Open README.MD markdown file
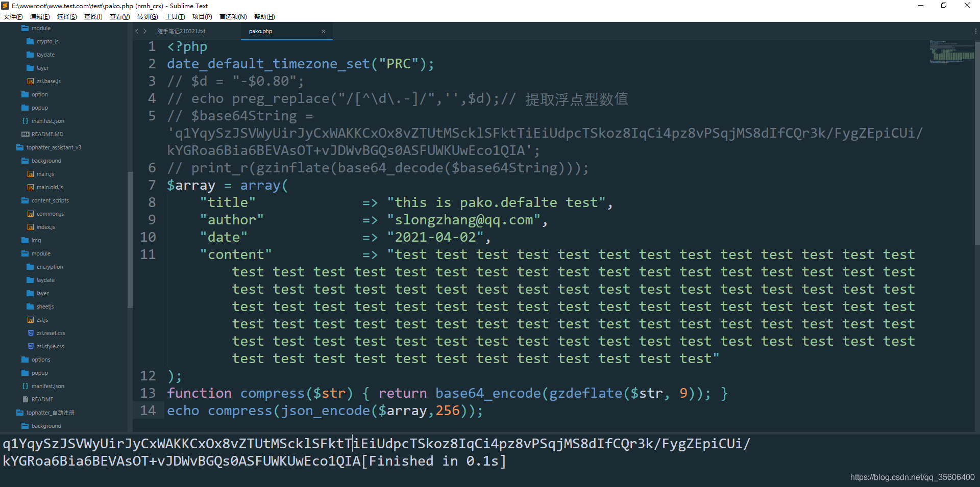The width and height of the screenshot is (980, 487). pyautogui.click(x=47, y=134)
